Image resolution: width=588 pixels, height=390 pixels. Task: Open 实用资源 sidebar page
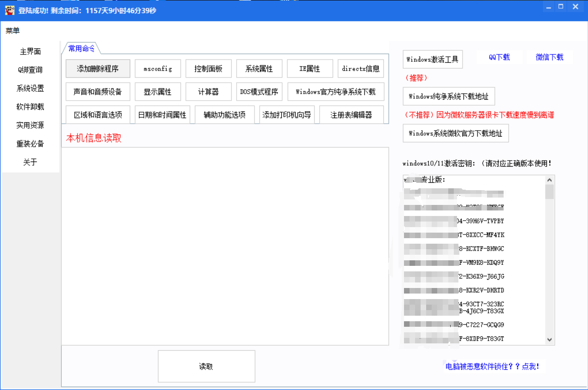pos(30,125)
